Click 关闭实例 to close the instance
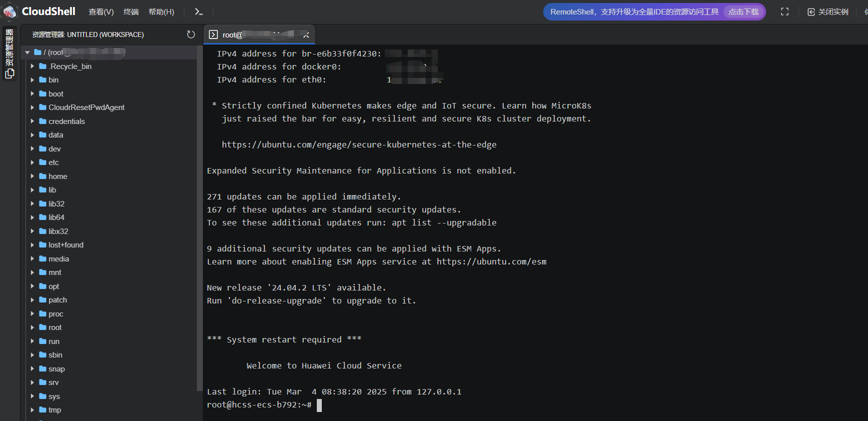868x421 pixels. coord(828,11)
